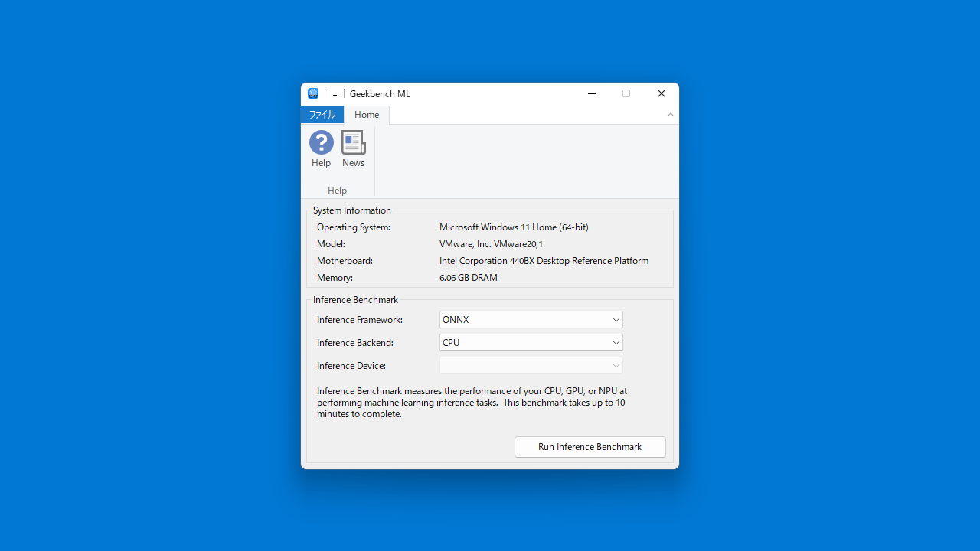Open the Inference Framework ONNX dropdown
980x551 pixels.
click(531, 320)
